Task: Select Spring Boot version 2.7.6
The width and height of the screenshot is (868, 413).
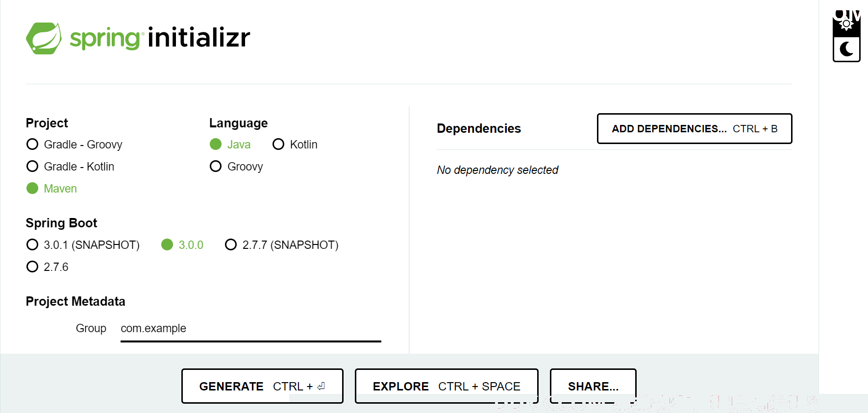Action: click(x=47, y=267)
